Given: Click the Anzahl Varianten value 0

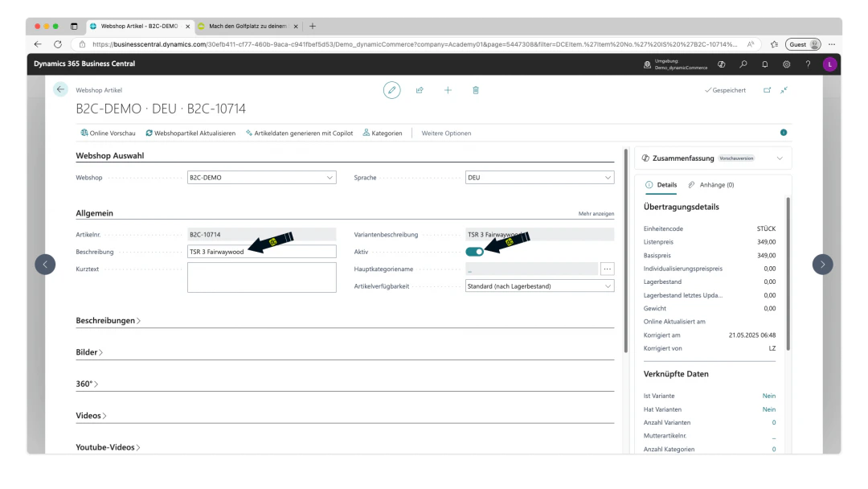Looking at the screenshot, I should click(774, 422).
